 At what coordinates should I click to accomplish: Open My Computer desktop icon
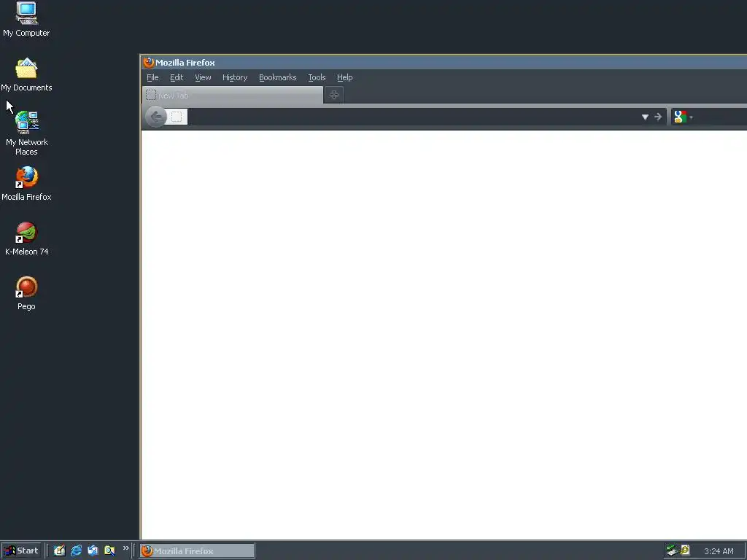point(26,19)
